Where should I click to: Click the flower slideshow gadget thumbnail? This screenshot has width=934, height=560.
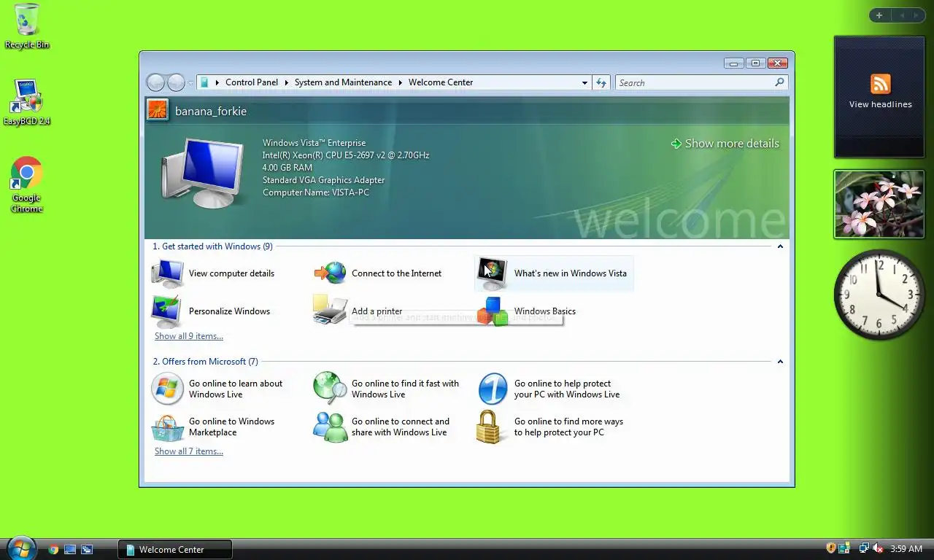(x=879, y=204)
